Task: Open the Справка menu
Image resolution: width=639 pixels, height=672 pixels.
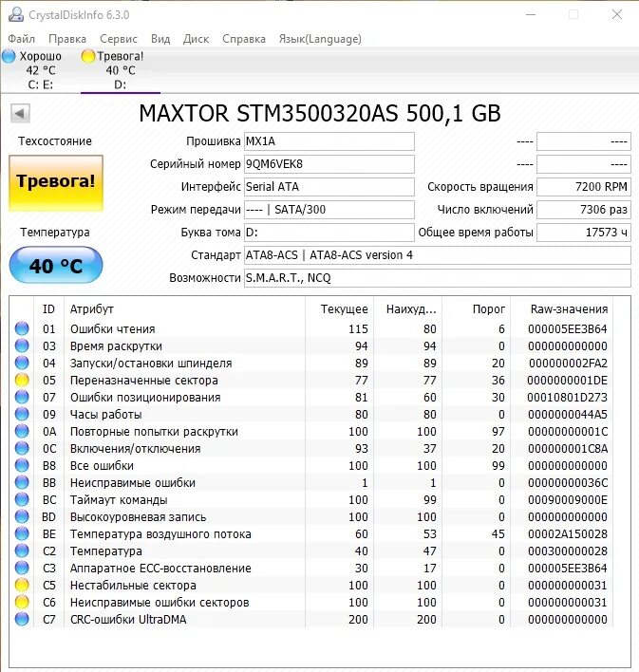Action: point(244,39)
